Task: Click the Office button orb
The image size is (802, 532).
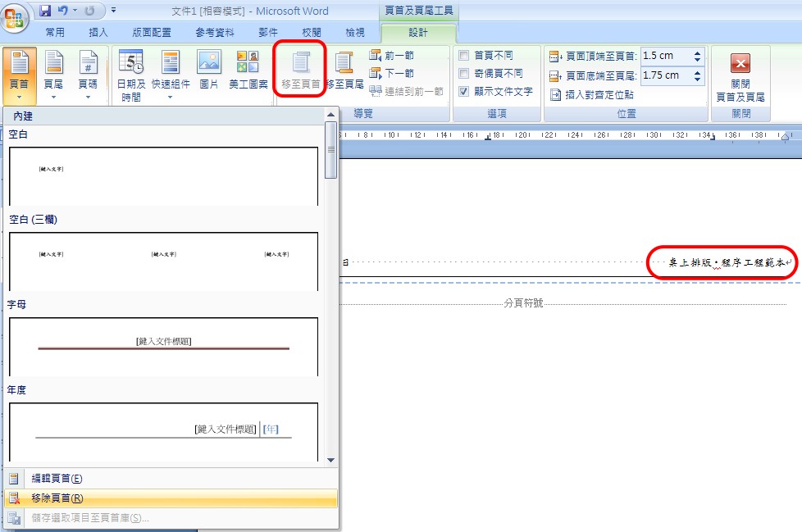Action: click(x=17, y=18)
